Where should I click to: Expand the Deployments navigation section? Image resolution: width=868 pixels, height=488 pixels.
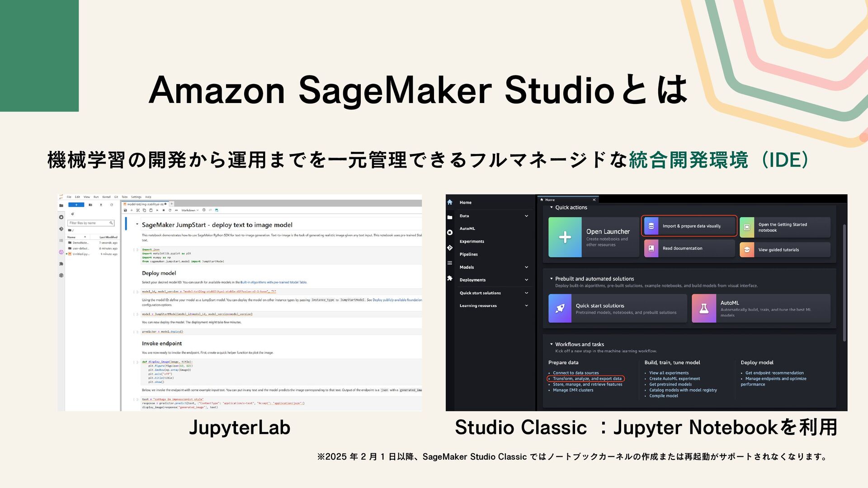(526, 280)
